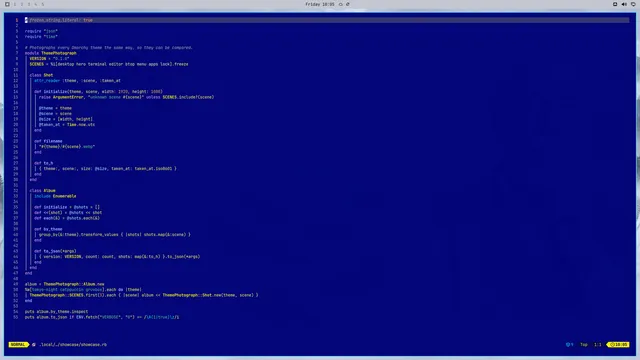The width and height of the screenshot is (640, 360).
Task: Switch to workspace 5 in top bar
Action: 42,4
